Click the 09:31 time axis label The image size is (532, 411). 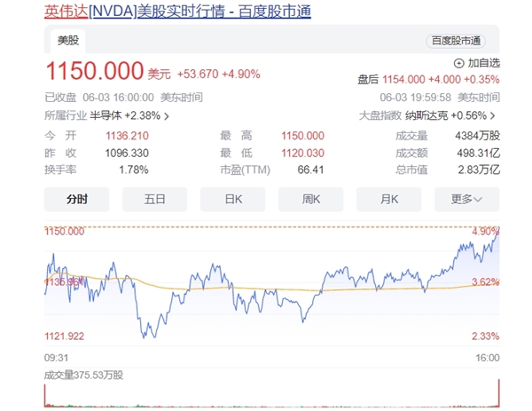point(57,358)
